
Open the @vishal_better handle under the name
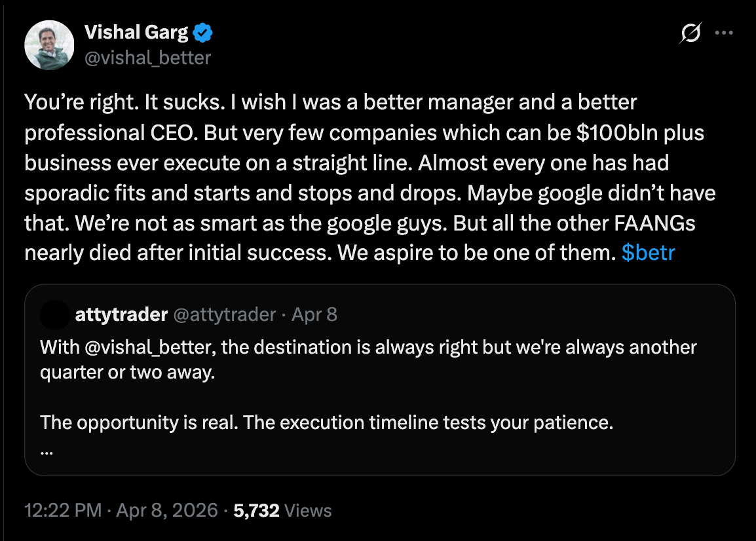(148, 58)
